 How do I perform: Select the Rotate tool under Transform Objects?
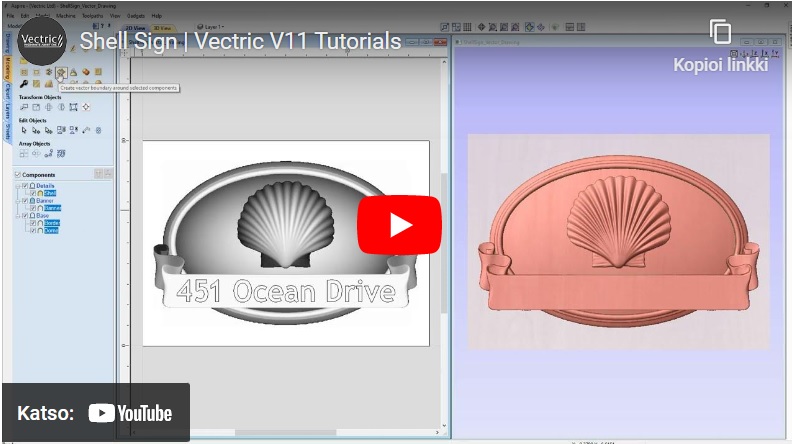pos(48,107)
